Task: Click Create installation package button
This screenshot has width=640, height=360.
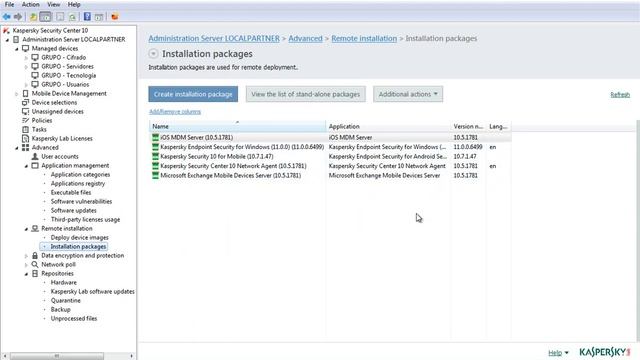Action: pos(193,94)
